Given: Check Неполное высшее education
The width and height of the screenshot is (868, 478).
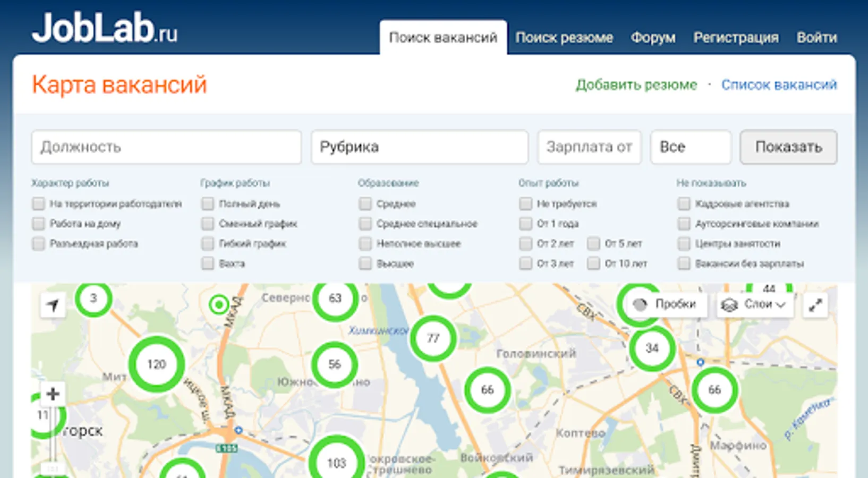Looking at the screenshot, I should pyautogui.click(x=365, y=244).
